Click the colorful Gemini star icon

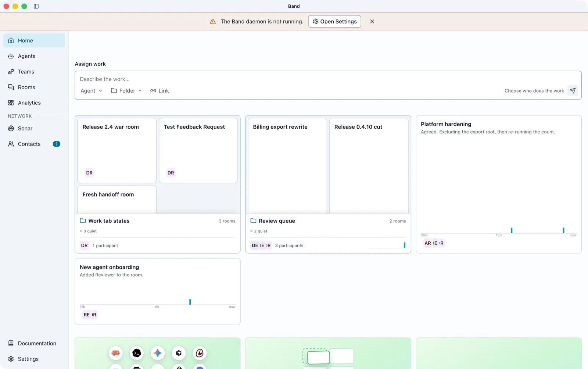tap(158, 353)
